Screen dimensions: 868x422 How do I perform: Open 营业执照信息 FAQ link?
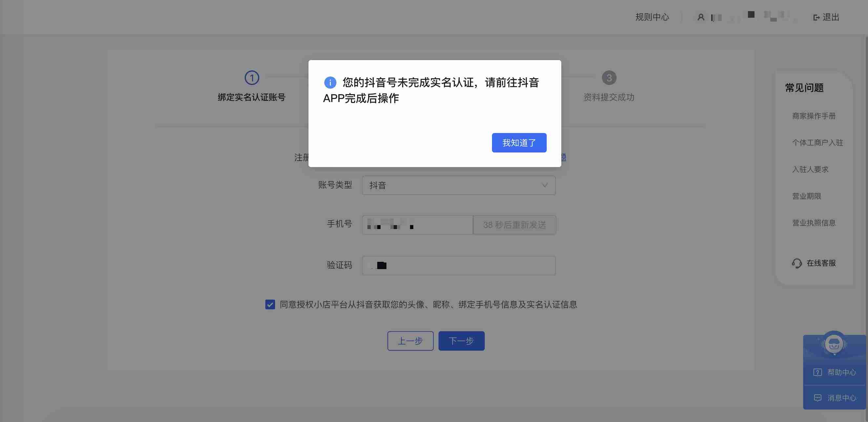(814, 223)
